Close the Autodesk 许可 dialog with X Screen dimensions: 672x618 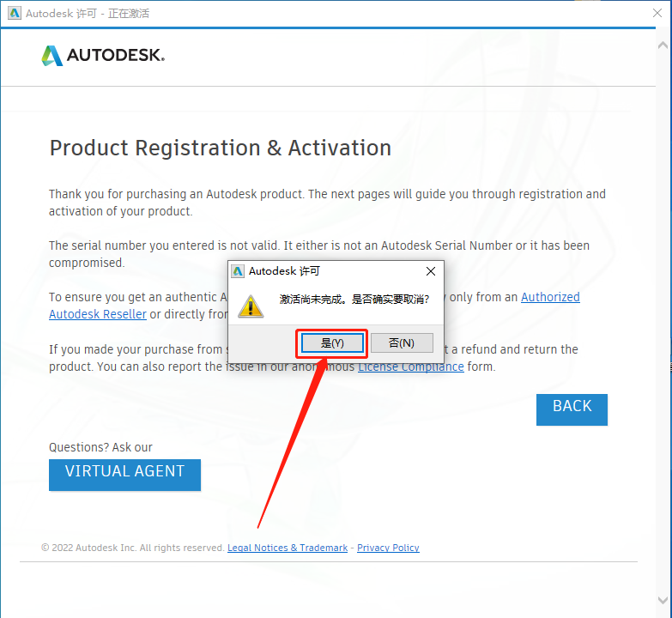tap(431, 271)
